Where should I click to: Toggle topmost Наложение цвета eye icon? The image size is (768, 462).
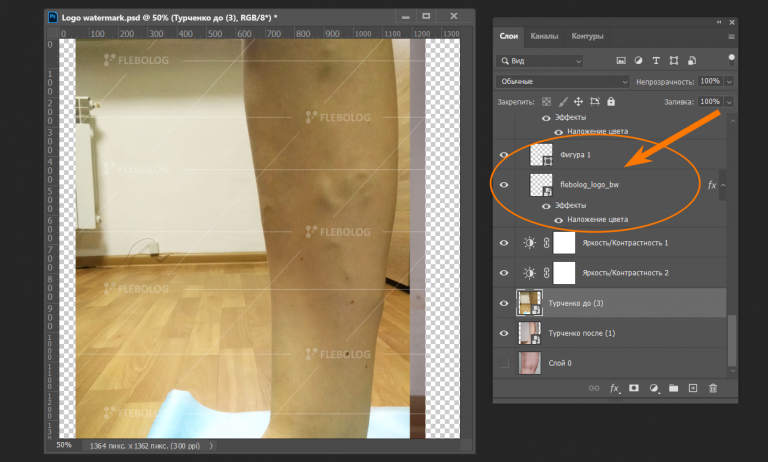(558, 132)
